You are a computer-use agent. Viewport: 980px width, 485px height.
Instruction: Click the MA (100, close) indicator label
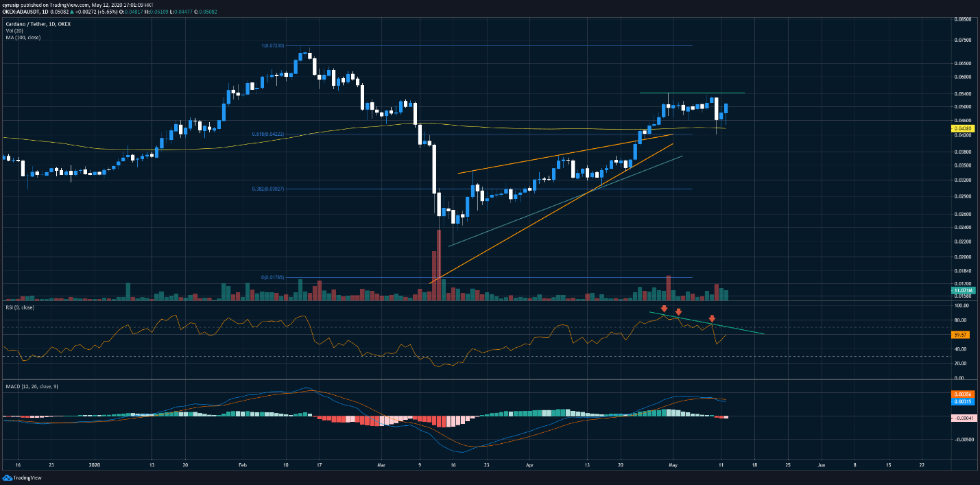coord(23,37)
